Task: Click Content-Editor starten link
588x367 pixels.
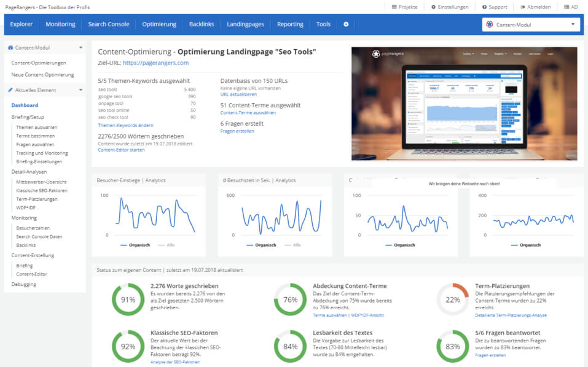Action: tap(121, 150)
